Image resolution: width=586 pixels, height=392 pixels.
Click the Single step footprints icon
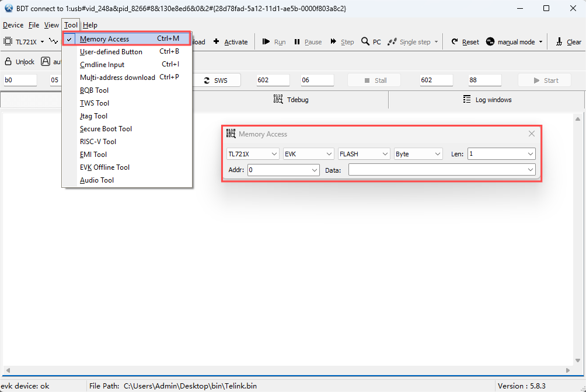click(392, 41)
